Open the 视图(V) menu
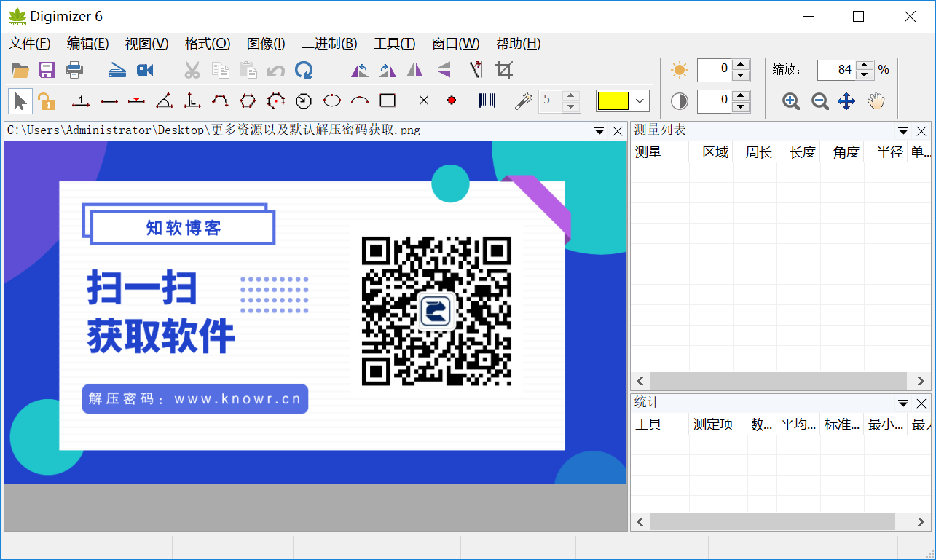936x560 pixels. (147, 44)
